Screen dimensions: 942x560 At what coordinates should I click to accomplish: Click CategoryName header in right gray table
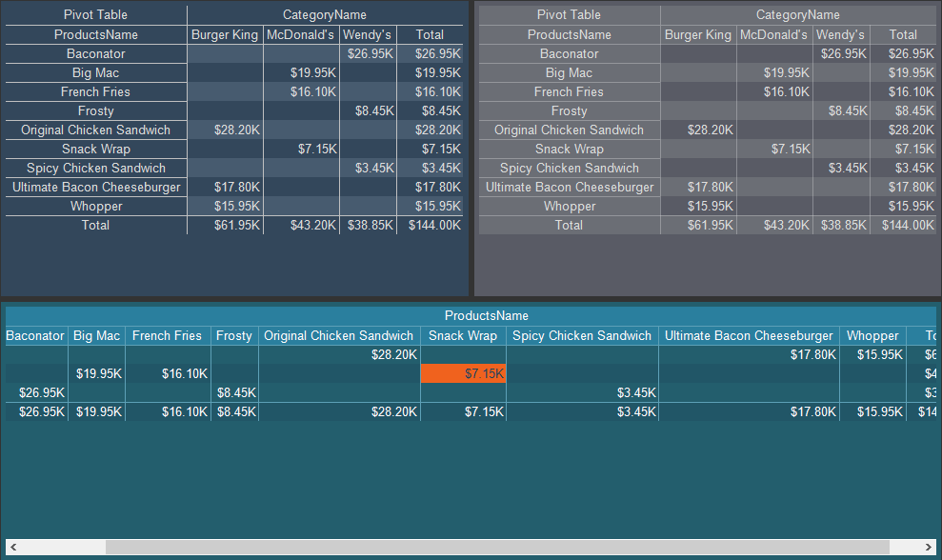click(797, 15)
